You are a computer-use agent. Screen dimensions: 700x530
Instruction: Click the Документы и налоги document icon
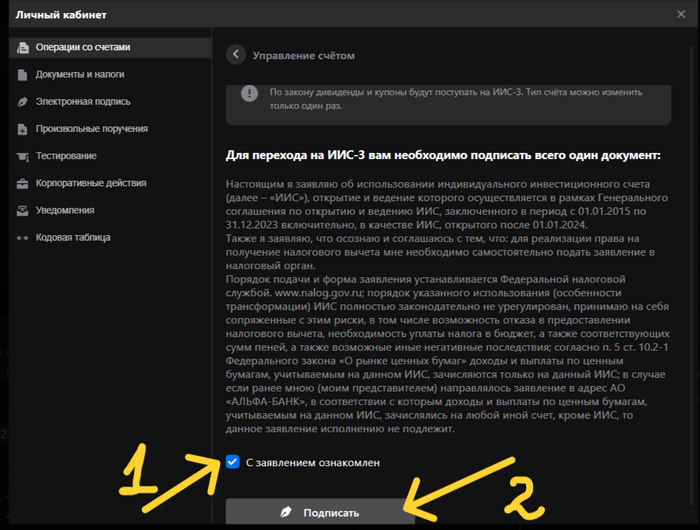22,75
